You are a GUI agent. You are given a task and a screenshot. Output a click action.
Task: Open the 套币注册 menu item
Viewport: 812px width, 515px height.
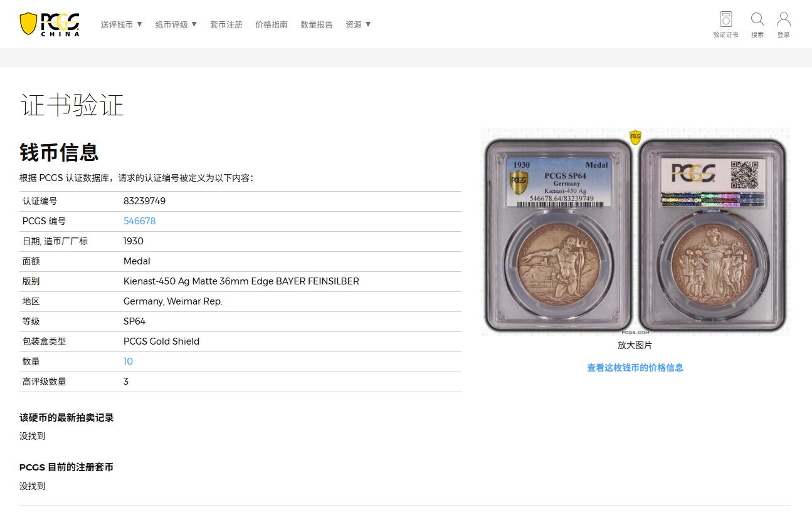pos(226,24)
